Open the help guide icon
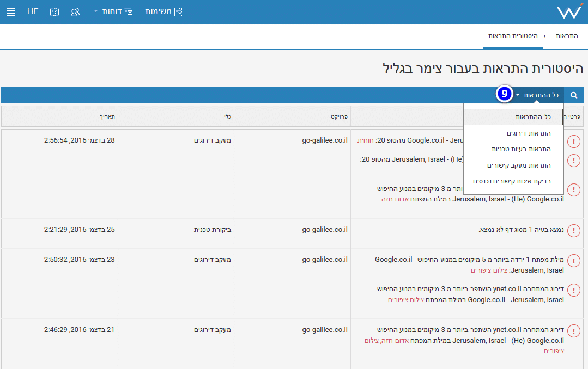This screenshot has width=588, height=369. tap(54, 12)
